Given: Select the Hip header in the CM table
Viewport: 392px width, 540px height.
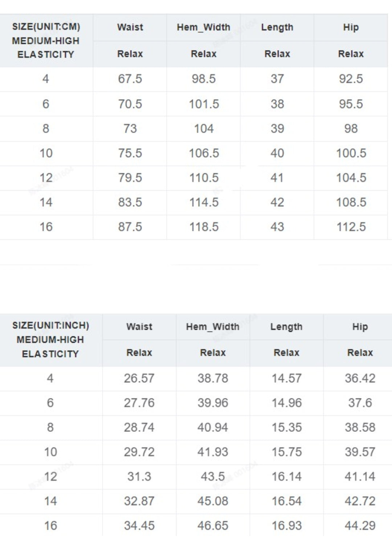Looking at the screenshot, I should (x=351, y=27).
